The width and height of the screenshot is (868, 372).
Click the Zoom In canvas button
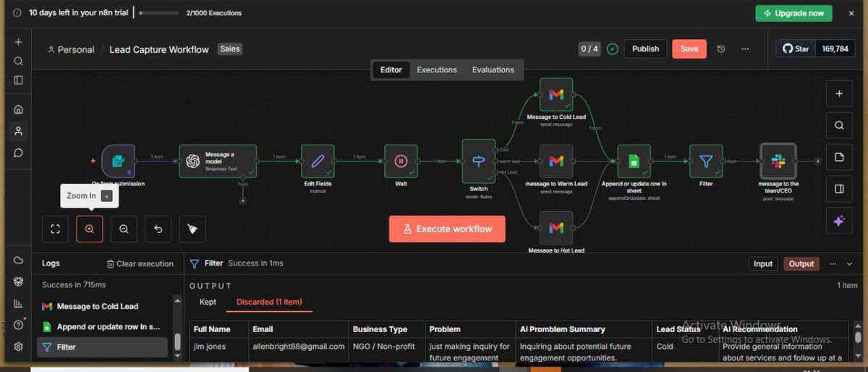(x=90, y=229)
